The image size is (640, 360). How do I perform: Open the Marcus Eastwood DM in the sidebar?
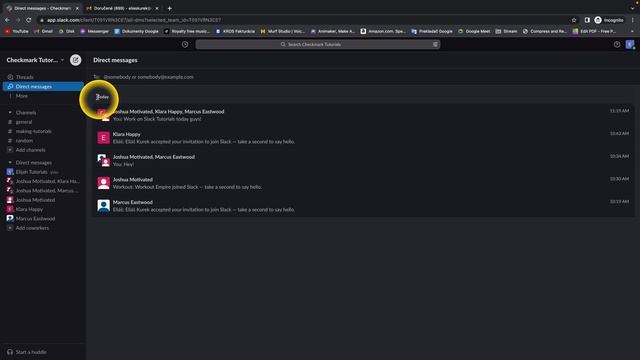pos(43,219)
